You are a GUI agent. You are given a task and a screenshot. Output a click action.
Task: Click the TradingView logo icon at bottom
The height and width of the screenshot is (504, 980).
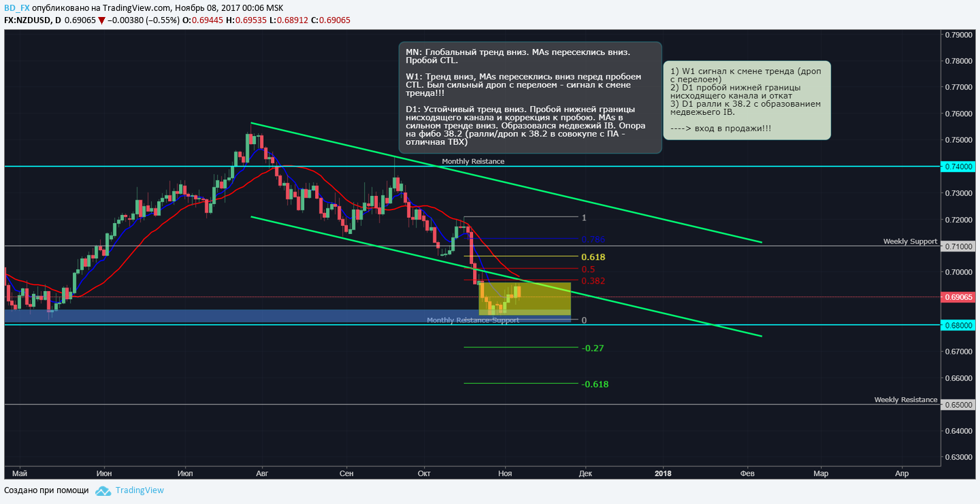[103, 490]
